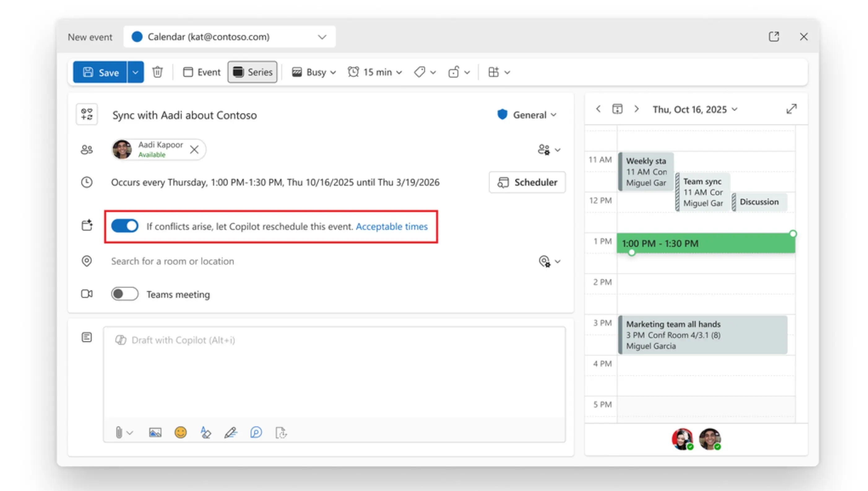Delete the event using trash icon

157,71
